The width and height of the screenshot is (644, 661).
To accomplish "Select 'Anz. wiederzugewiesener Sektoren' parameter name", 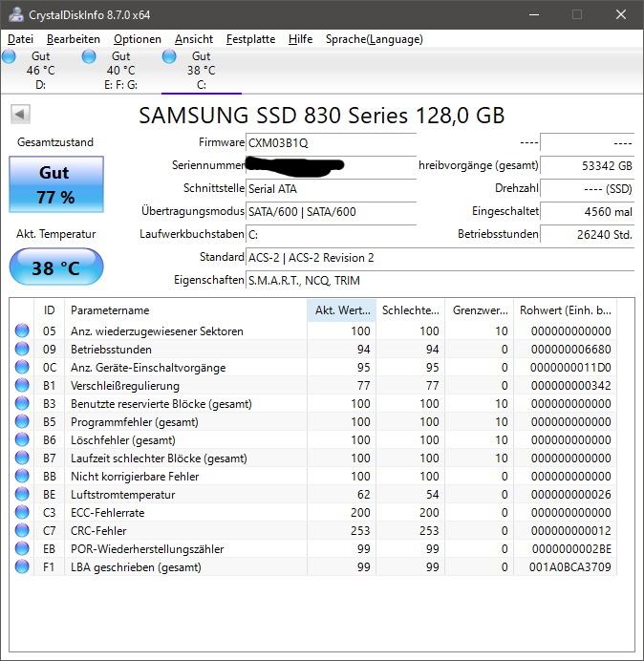I will pos(157,331).
